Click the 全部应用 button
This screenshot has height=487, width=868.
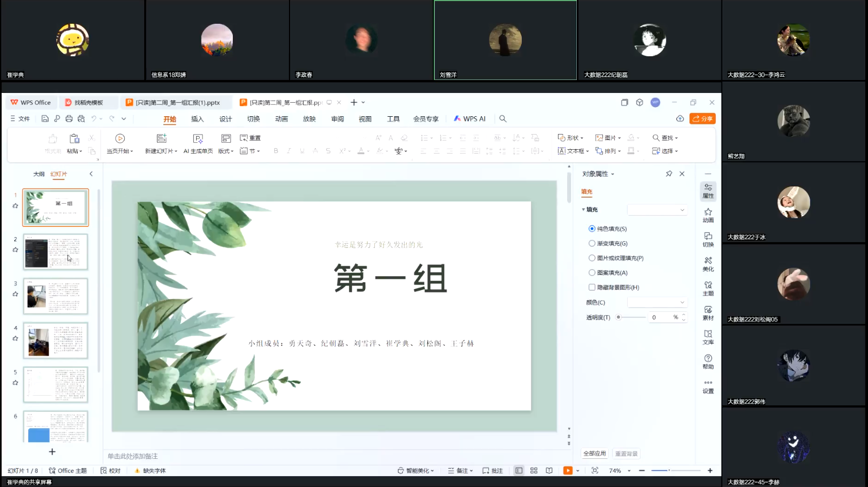coord(594,454)
